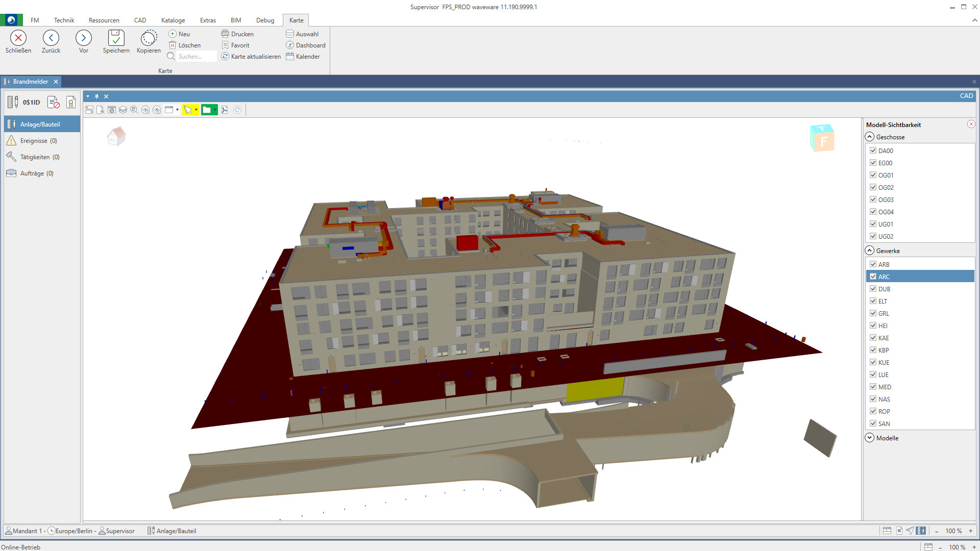This screenshot has height=551, width=980.
Task: Click the Suchen search input field
Action: 196,57
